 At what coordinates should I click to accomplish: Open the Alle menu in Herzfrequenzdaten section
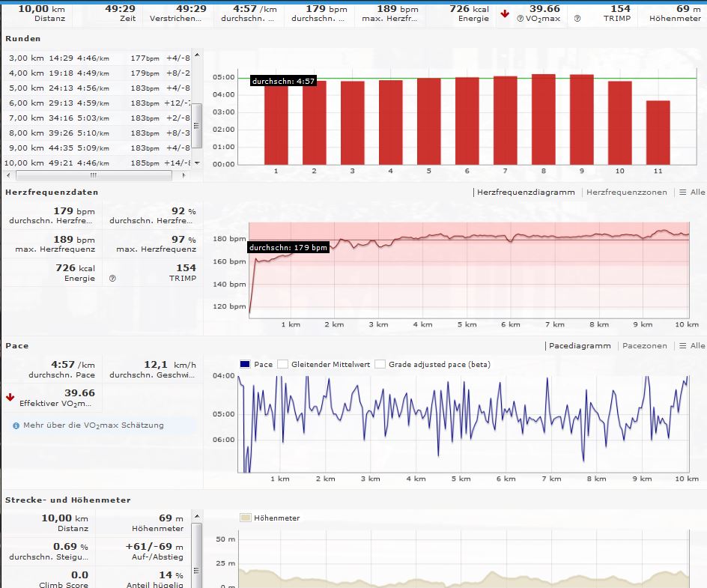691,193
